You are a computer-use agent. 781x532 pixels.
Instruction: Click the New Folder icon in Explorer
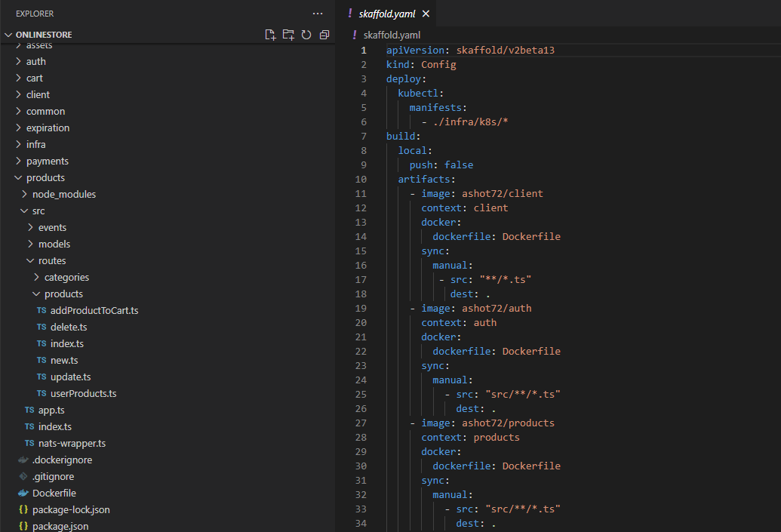(288, 35)
